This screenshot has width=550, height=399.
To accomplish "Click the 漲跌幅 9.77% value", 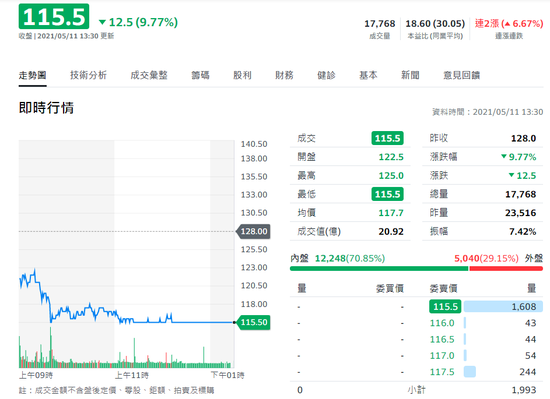I will coord(518,157).
